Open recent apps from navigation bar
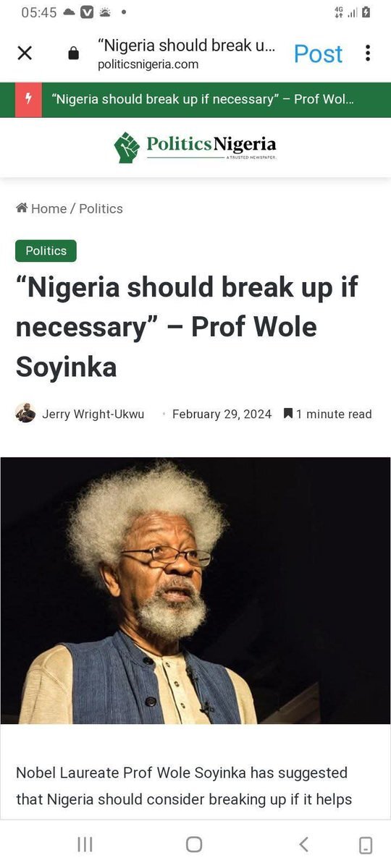Screen dimensions: 391x868 pos(85,844)
